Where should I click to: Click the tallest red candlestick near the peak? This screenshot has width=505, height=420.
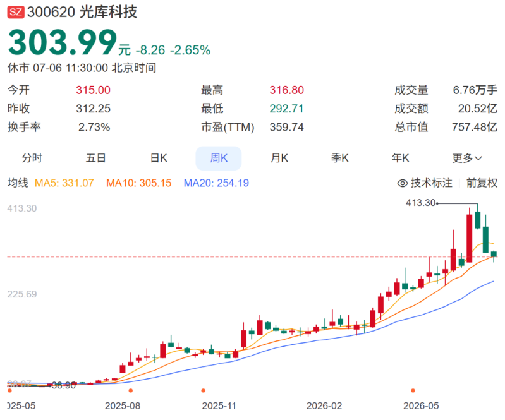[x=469, y=238]
